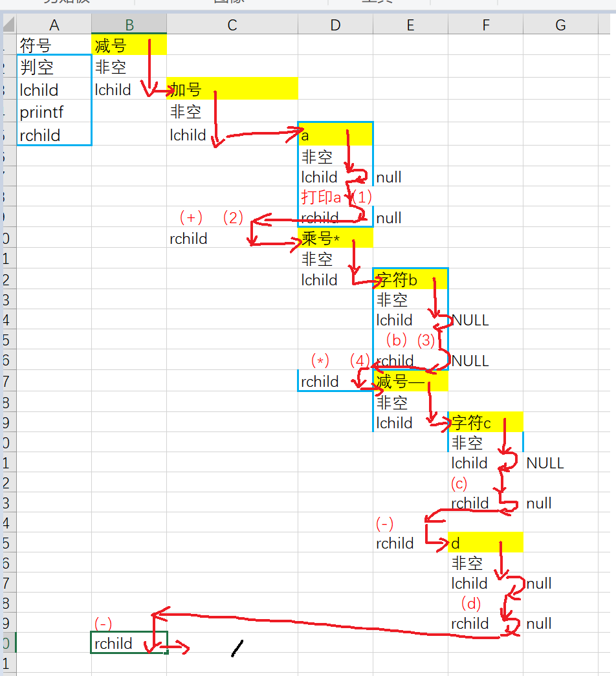Select column C header
The width and height of the screenshot is (616, 676).
click(x=232, y=25)
